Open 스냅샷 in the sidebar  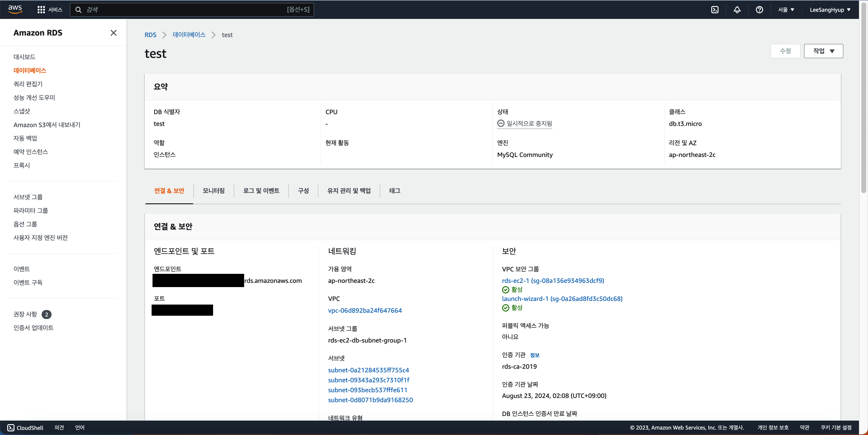coord(22,111)
